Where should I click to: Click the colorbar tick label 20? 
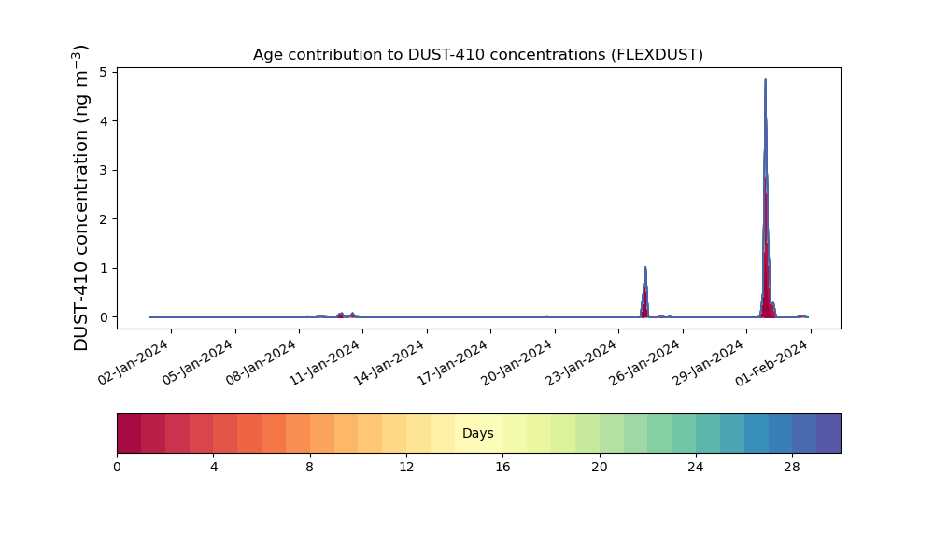[600, 468]
